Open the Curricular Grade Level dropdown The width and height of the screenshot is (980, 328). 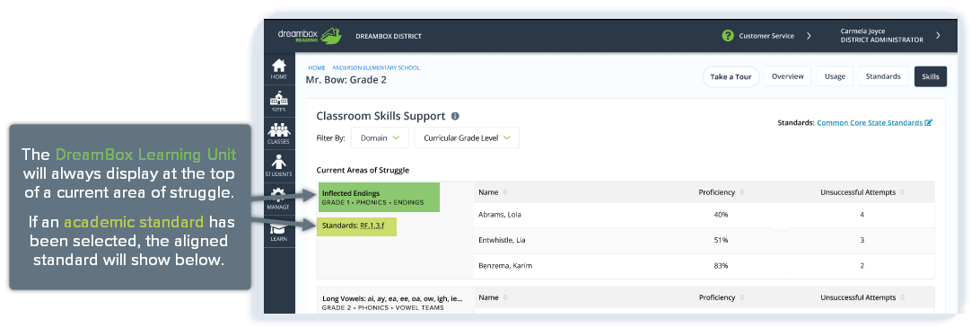coord(467,138)
